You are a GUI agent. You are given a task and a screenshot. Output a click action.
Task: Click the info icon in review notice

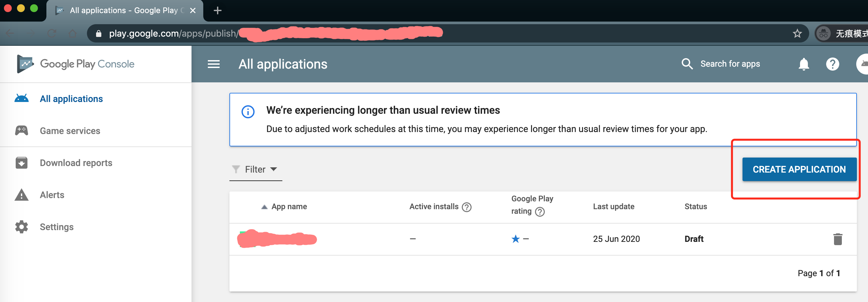248,111
